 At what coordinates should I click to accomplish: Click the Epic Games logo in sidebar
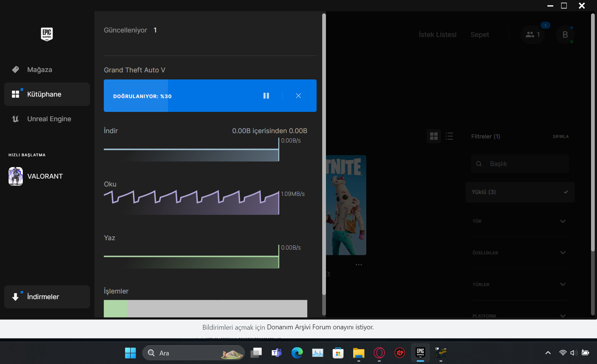pos(47,34)
